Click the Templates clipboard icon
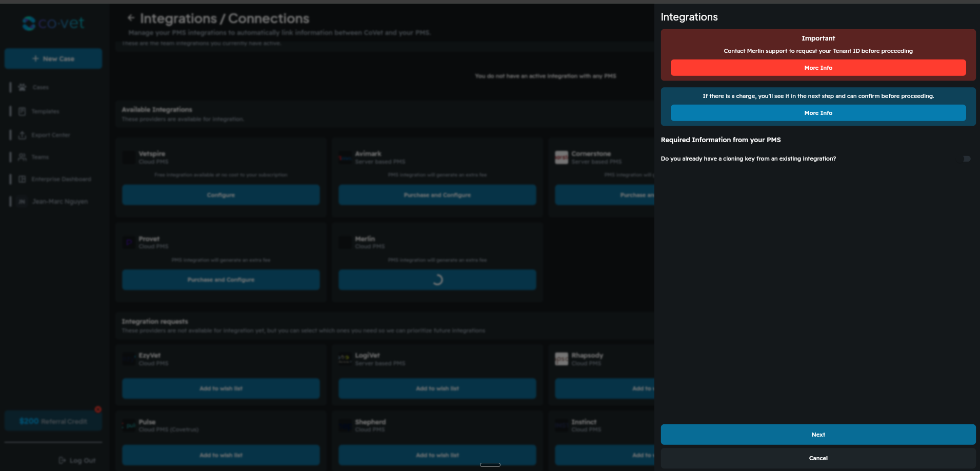 tap(22, 111)
